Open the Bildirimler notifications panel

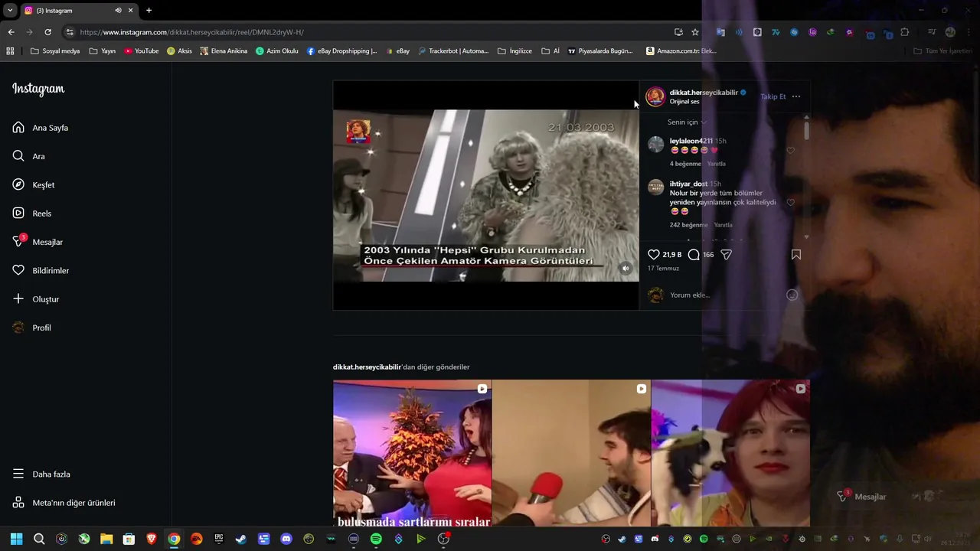(41, 270)
